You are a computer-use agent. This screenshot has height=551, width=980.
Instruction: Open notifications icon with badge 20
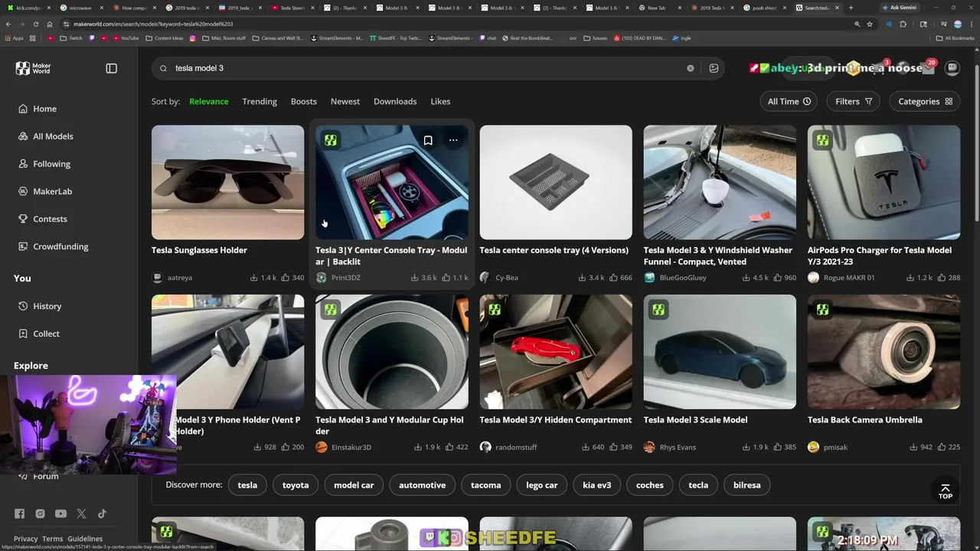(928, 68)
